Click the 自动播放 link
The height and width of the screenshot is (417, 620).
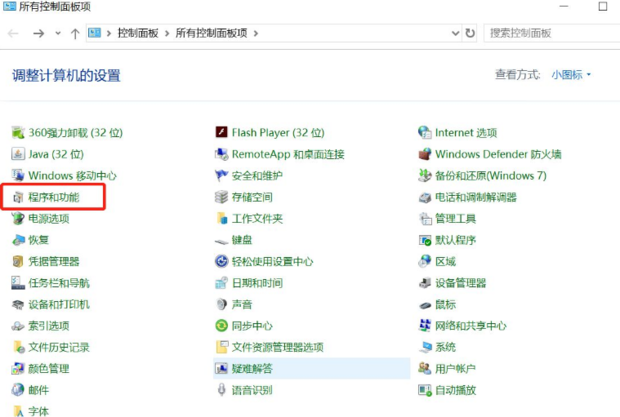pyautogui.click(x=455, y=390)
